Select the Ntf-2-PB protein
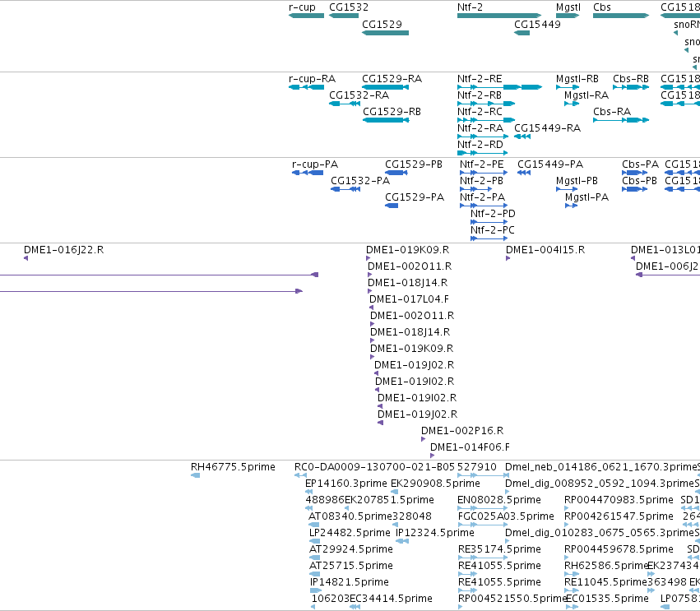700x611 pixels. 476,189
